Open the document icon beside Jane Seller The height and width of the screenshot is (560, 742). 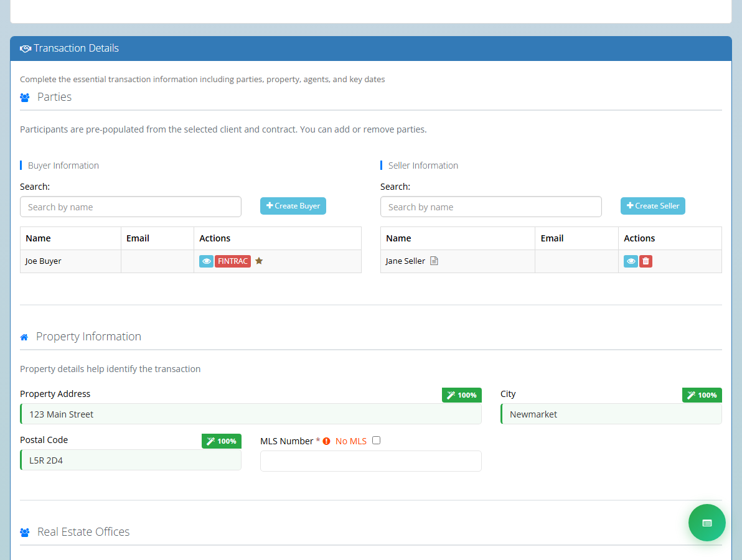[x=434, y=261]
